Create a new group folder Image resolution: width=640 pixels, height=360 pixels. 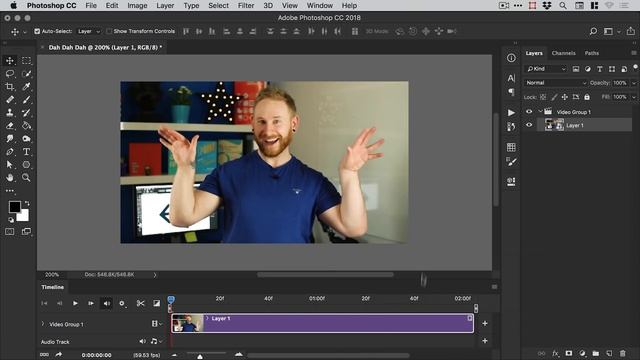tap(596, 353)
